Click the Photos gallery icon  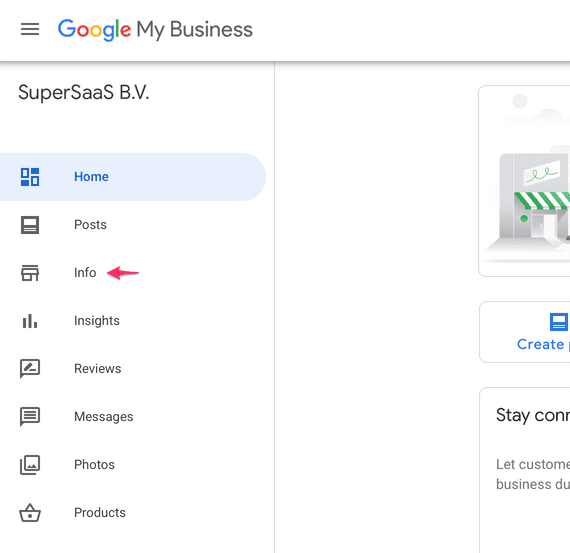coord(30,465)
